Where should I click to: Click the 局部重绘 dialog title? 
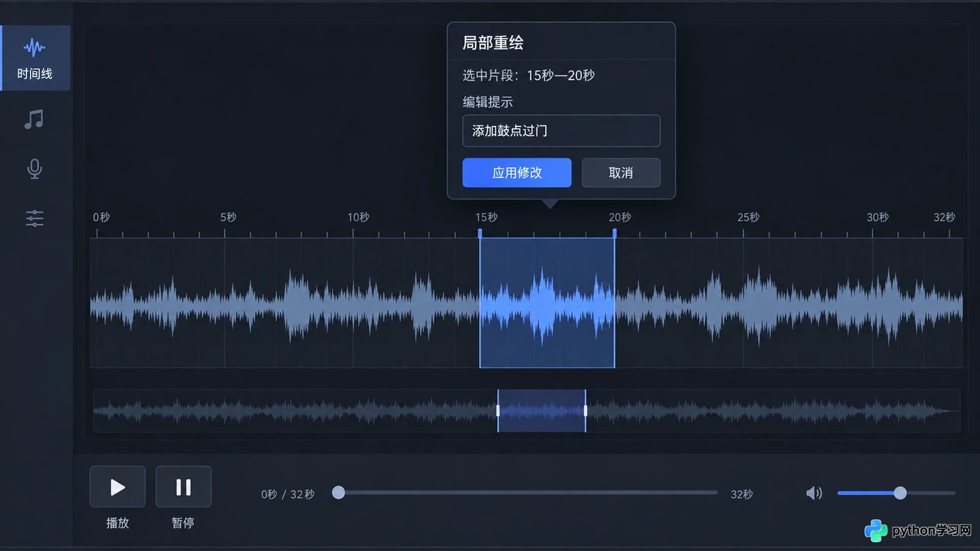click(493, 43)
